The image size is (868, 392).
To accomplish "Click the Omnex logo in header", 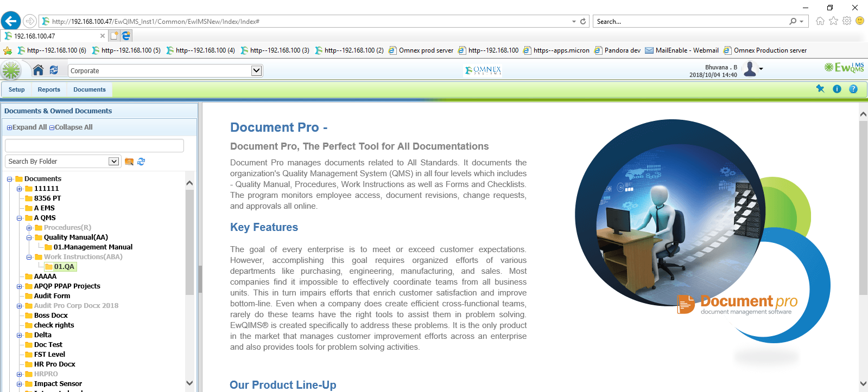I will (483, 70).
